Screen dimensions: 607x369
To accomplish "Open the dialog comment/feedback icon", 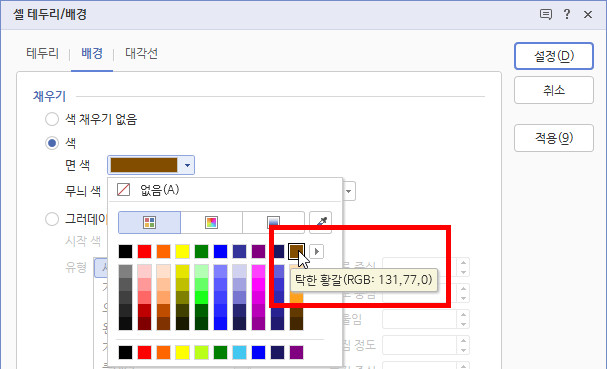I will point(546,15).
